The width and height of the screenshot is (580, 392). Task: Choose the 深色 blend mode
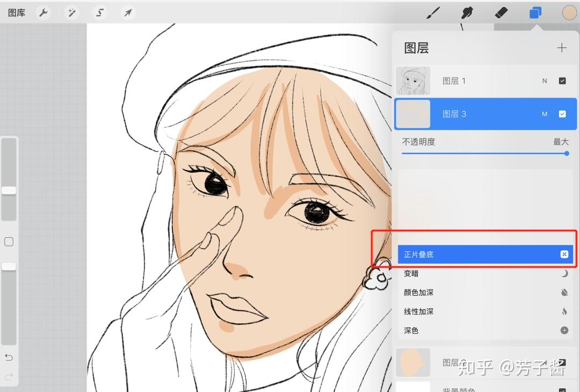(x=485, y=330)
